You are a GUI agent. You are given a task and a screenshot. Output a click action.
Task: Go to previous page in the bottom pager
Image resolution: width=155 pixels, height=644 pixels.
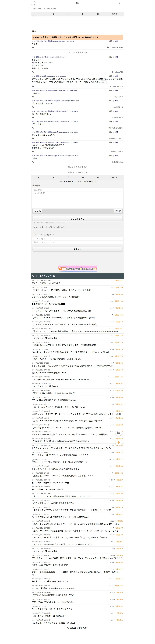point(53,178)
